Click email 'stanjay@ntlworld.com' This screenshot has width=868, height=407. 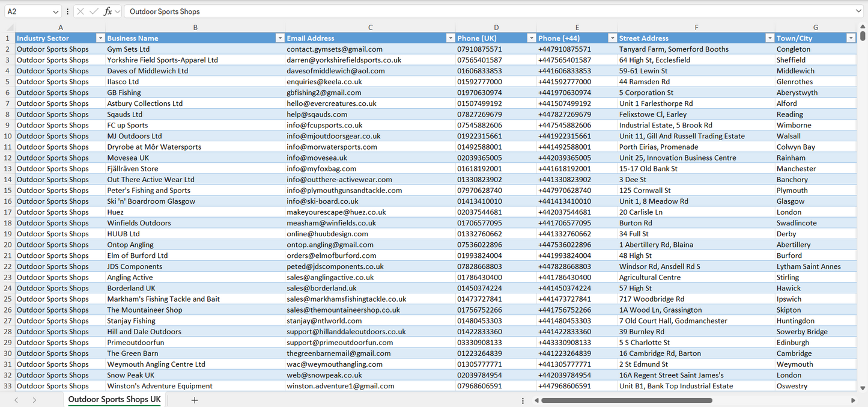point(370,321)
